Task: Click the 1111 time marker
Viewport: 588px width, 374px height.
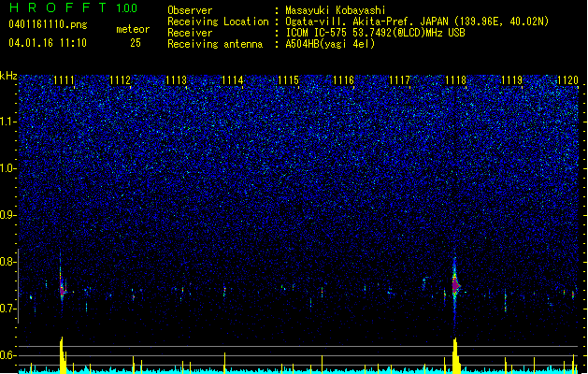Action: tap(64, 80)
